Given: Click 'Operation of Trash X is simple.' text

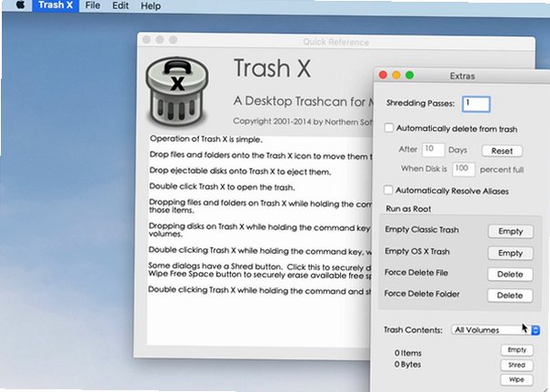Looking at the screenshot, I should tap(205, 139).
